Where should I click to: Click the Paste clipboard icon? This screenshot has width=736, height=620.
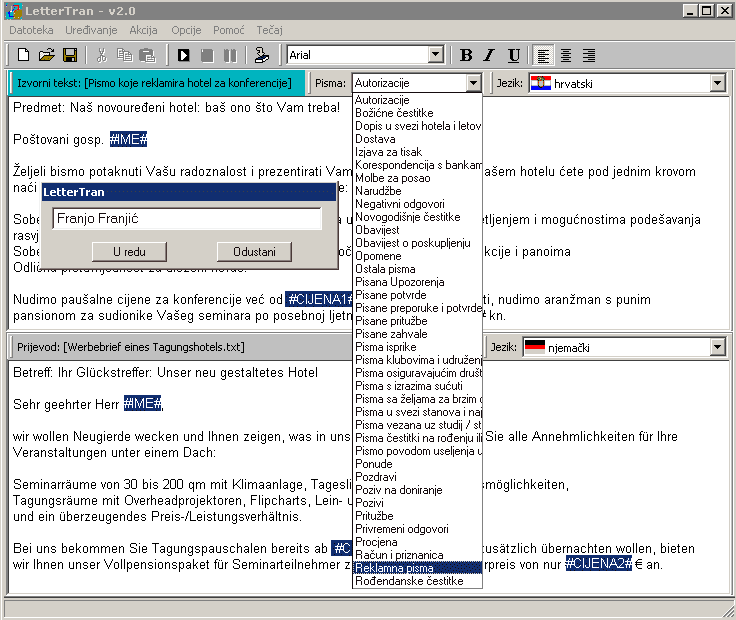147,55
